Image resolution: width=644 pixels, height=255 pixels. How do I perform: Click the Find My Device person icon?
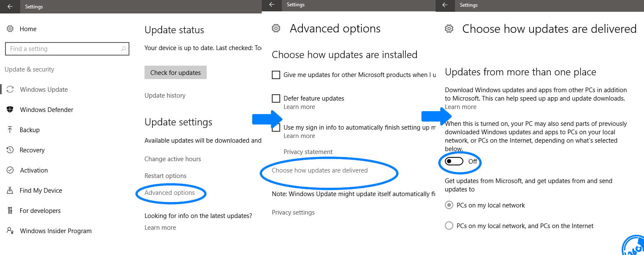[10, 191]
